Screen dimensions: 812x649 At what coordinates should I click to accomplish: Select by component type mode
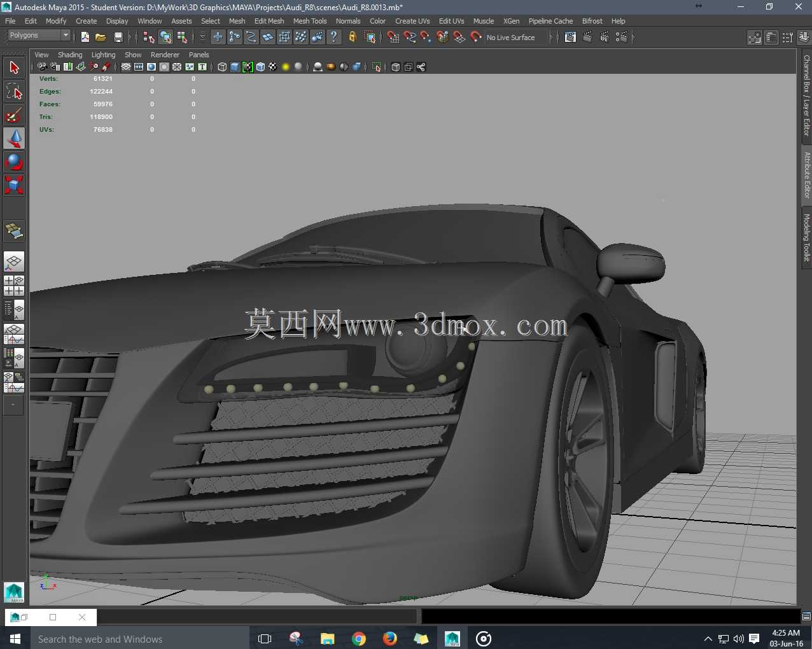182,38
